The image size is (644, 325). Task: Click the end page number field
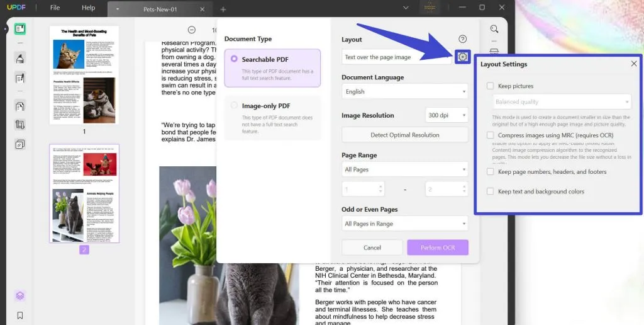point(447,189)
